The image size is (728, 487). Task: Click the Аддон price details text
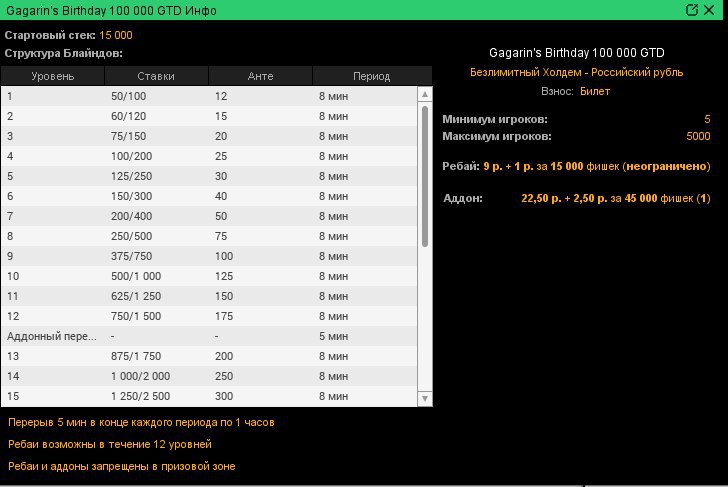coord(616,198)
